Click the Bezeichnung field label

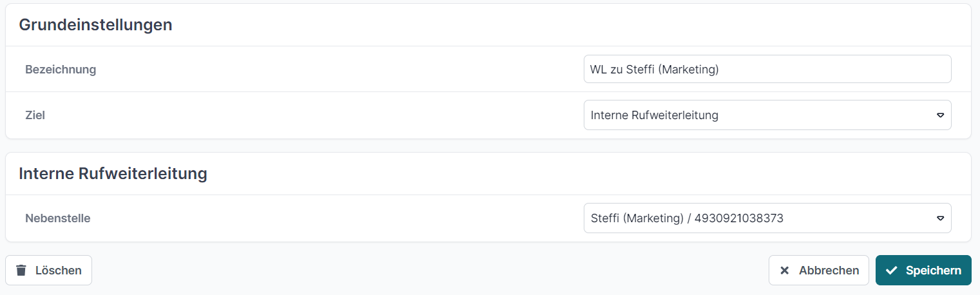pos(61,70)
